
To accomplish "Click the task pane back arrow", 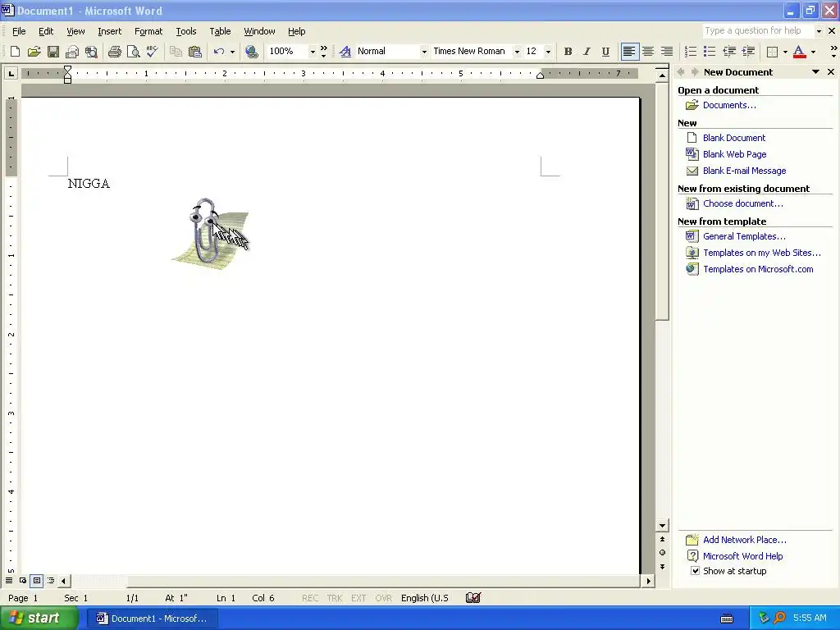I will 681,72.
